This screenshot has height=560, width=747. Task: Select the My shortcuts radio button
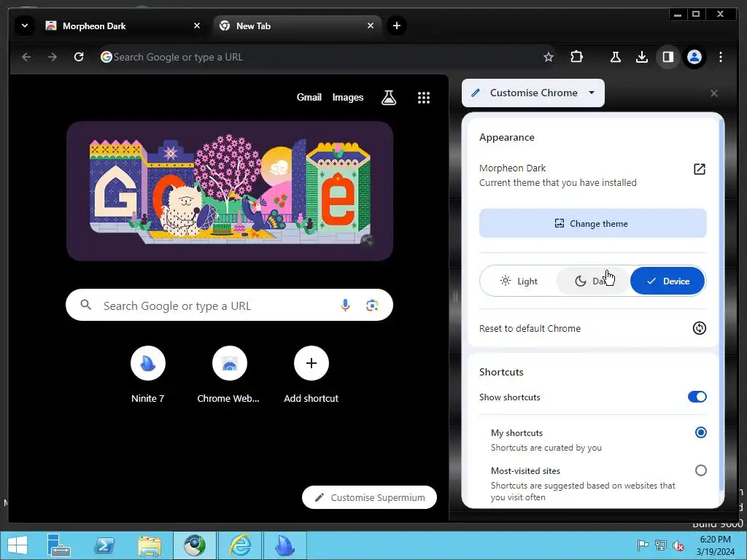[700, 432]
